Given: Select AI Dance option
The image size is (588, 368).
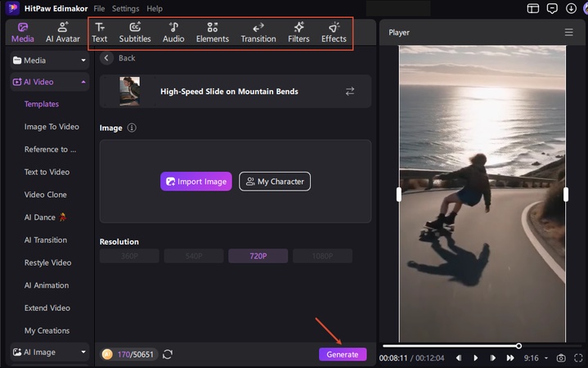Looking at the screenshot, I should tap(45, 218).
